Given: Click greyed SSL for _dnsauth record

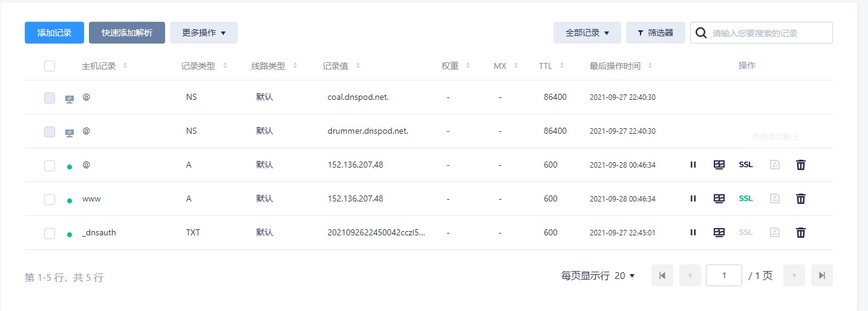Looking at the screenshot, I should (746, 232).
